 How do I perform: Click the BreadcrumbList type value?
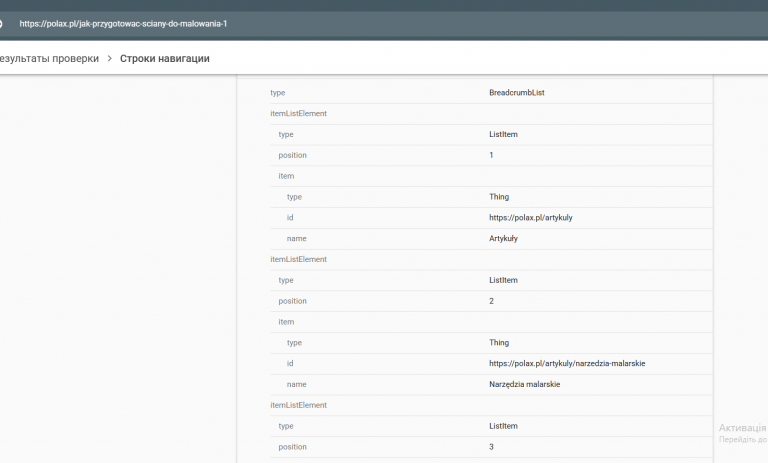[516, 93]
